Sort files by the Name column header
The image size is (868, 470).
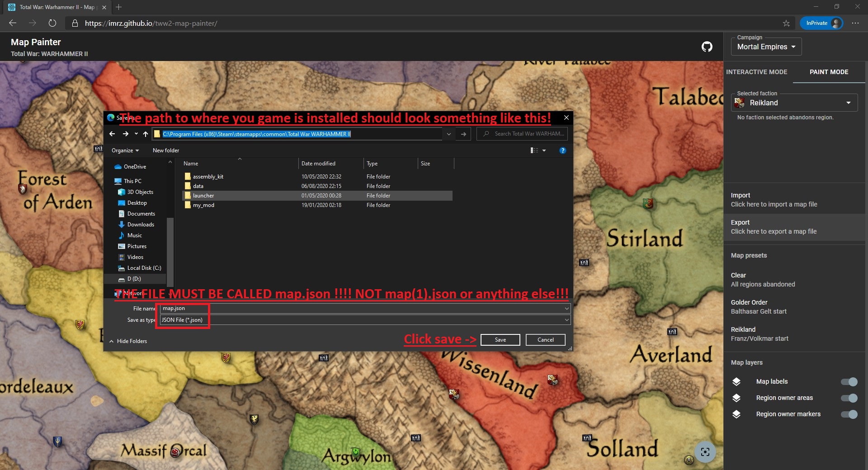pyautogui.click(x=239, y=164)
